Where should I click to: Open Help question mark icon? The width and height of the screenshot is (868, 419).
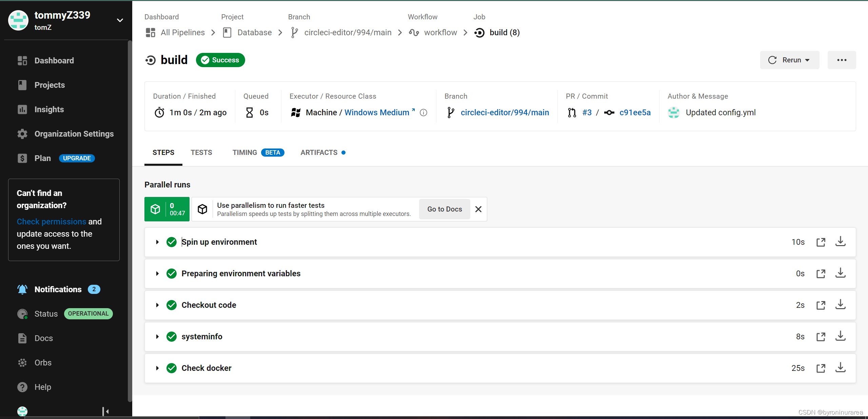(22, 387)
